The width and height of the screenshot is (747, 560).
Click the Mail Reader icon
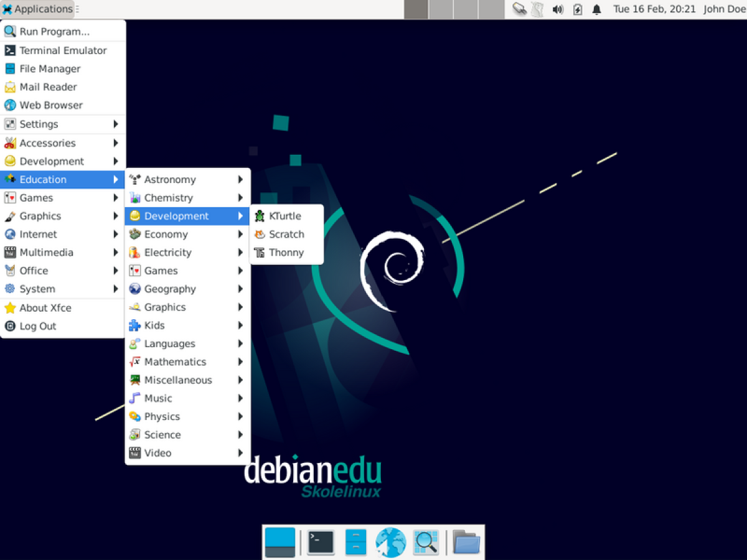10,87
